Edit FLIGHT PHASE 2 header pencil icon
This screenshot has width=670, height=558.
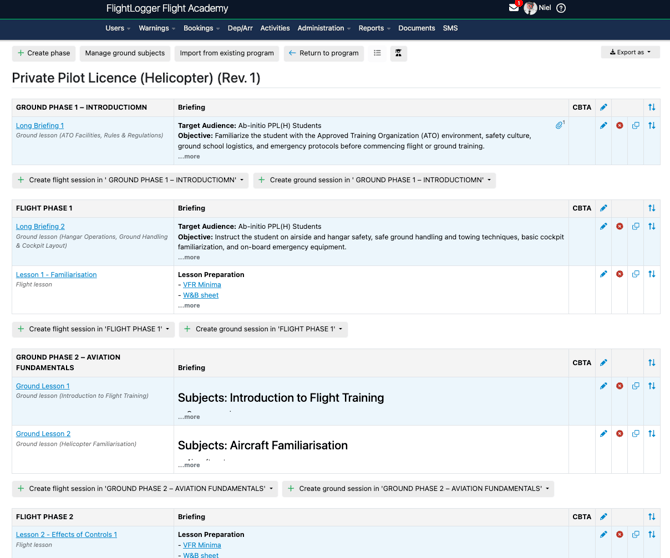coord(603,517)
